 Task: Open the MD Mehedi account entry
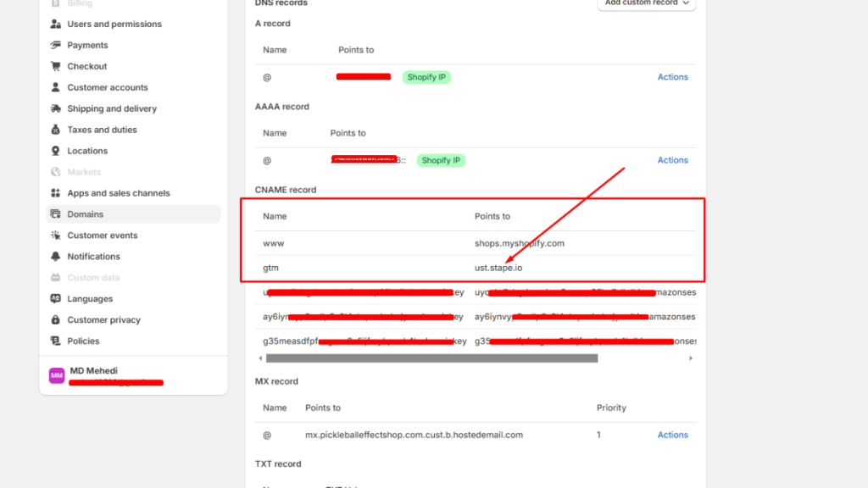tap(133, 375)
